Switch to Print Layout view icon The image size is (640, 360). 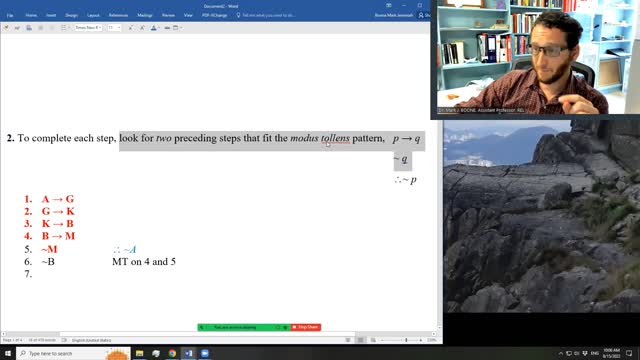[x=360, y=340]
